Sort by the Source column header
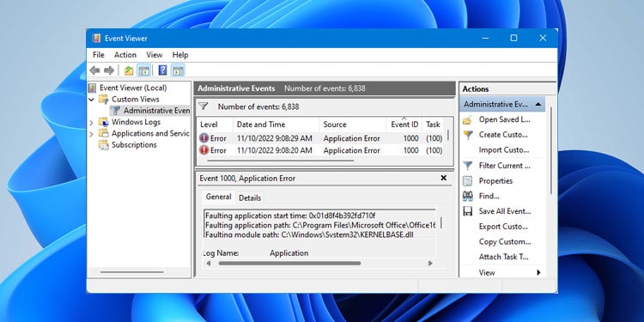644x322 pixels. coord(352,124)
